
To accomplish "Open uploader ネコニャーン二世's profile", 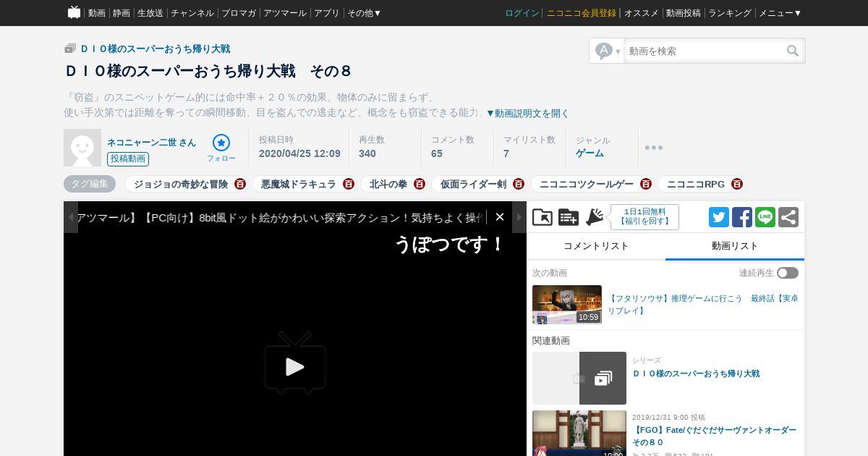I will (x=151, y=142).
